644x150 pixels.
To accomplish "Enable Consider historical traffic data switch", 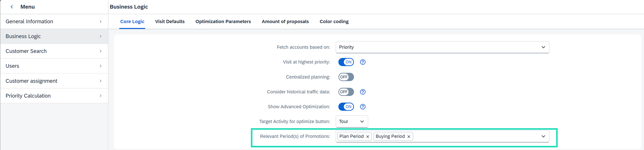I will click(346, 92).
